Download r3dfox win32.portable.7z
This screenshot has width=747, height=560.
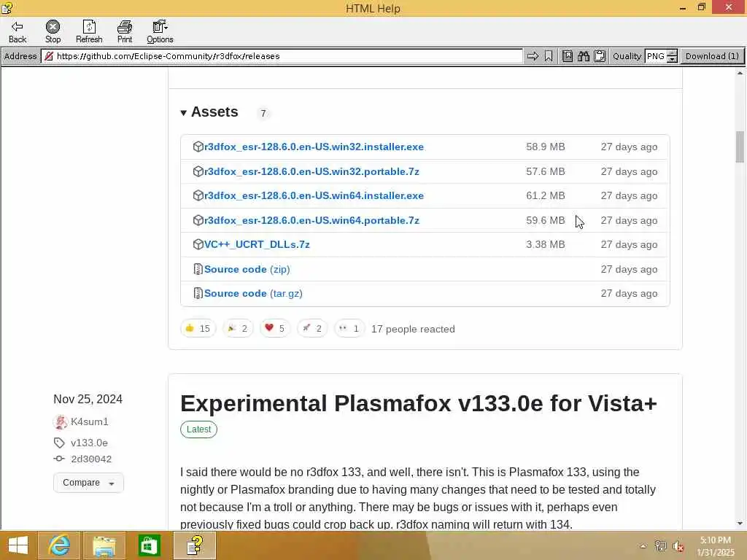click(x=311, y=171)
